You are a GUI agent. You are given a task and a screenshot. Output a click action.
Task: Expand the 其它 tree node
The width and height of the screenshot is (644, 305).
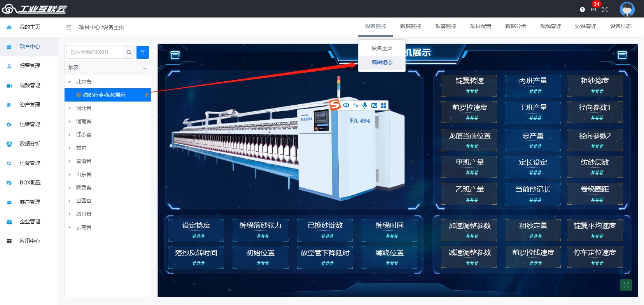click(x=70, y=148)
